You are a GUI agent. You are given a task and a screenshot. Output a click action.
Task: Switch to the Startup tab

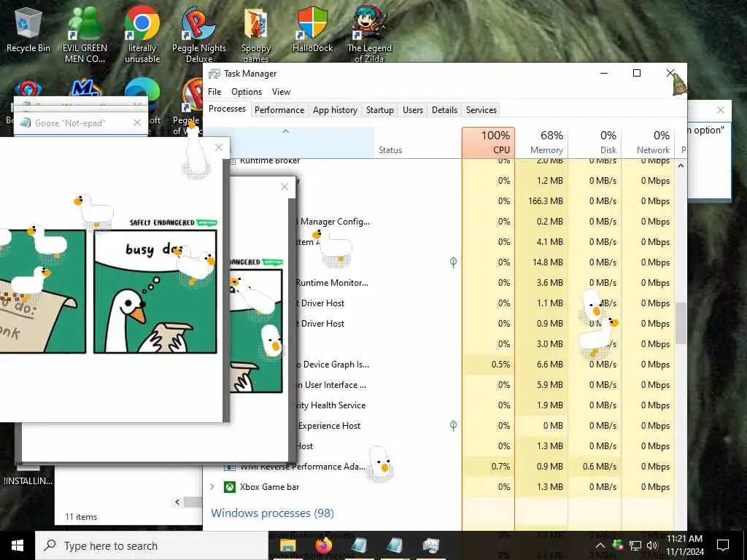pos(379,110)
